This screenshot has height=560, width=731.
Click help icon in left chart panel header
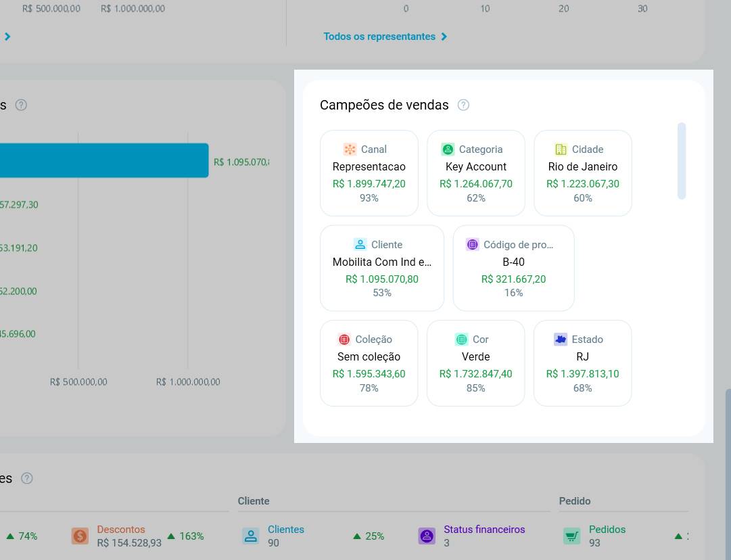pos(21,105)
